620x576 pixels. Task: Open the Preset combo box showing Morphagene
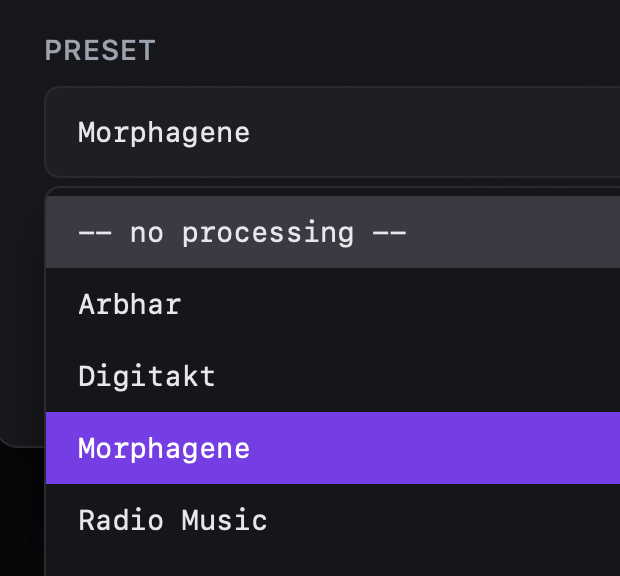pyautogui.click(x=330, y=132)
